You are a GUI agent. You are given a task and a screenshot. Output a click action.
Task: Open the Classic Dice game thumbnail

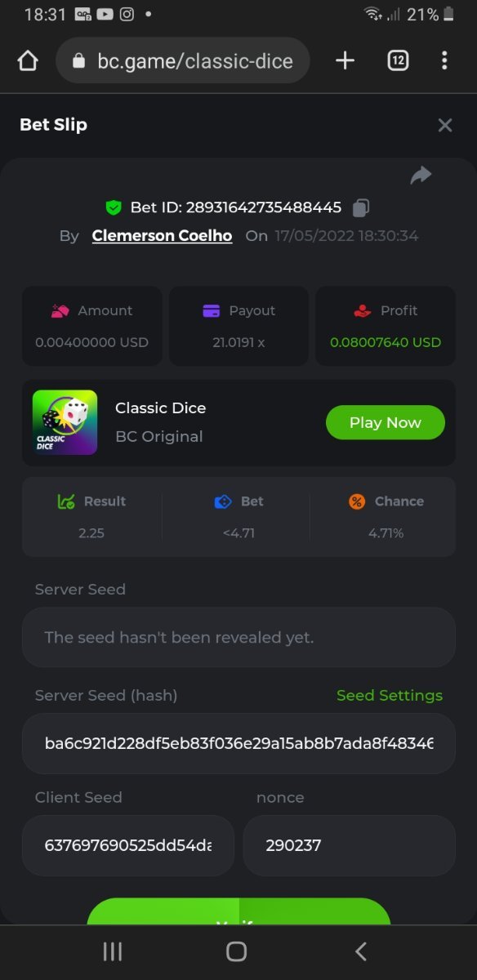coord(65,422)
